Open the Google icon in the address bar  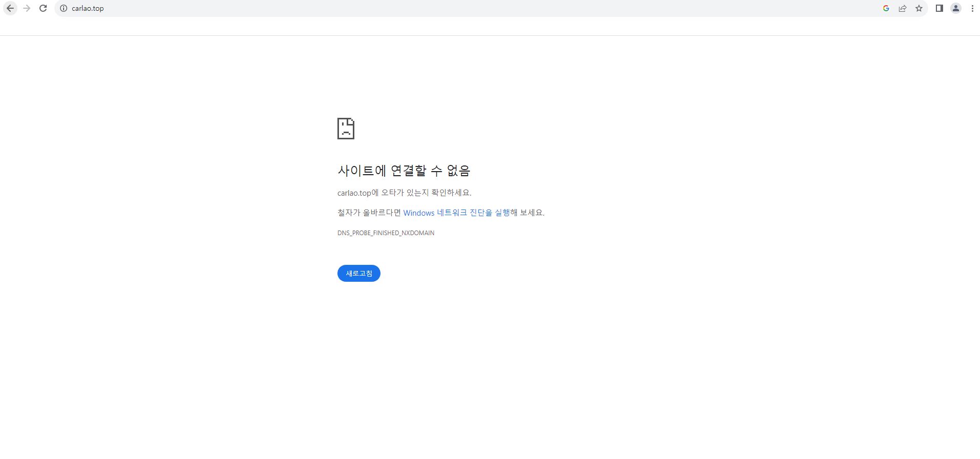886,8
